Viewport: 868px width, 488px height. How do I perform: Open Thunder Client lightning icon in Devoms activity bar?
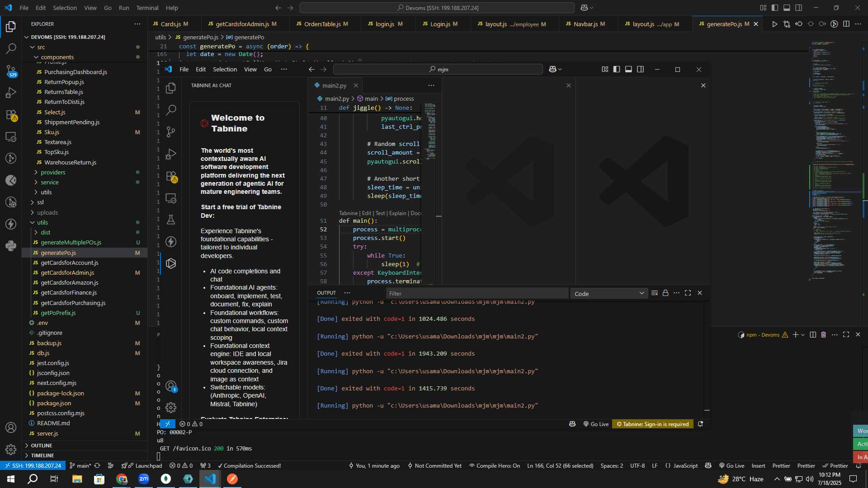[11, 224]
